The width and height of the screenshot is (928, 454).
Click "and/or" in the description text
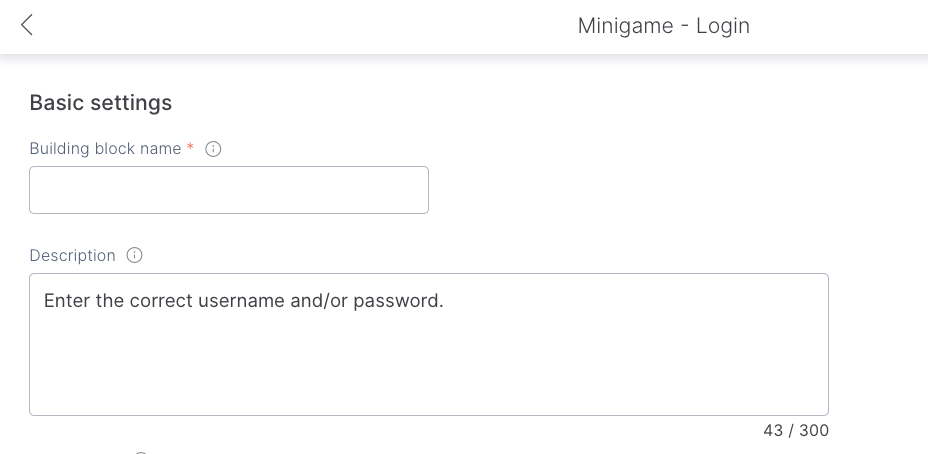click(x=319, y=301)
